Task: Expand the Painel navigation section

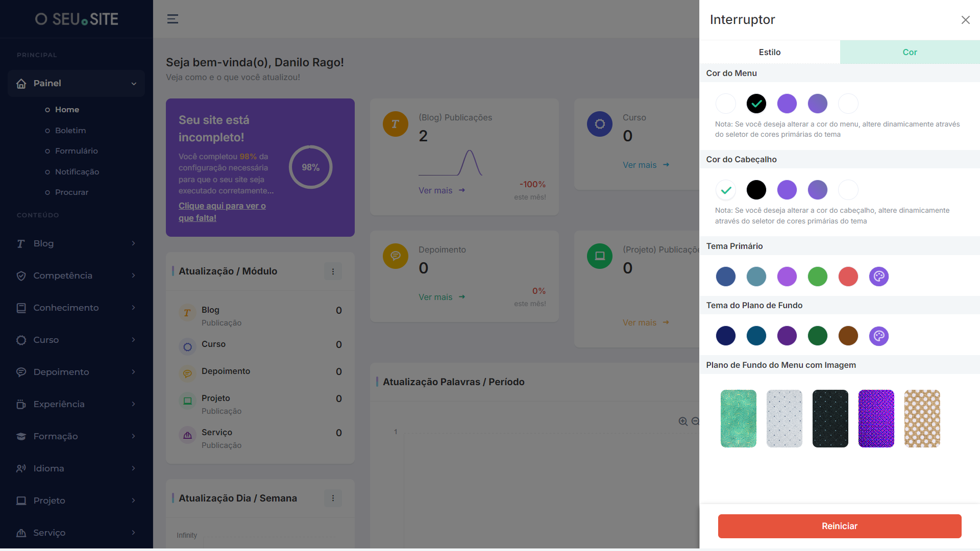Action: coord(133,83)
